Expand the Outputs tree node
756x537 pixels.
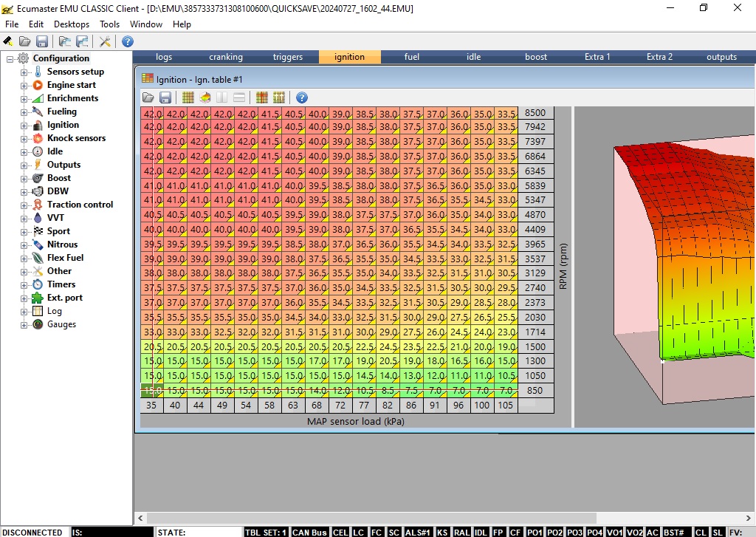point(24,165)
